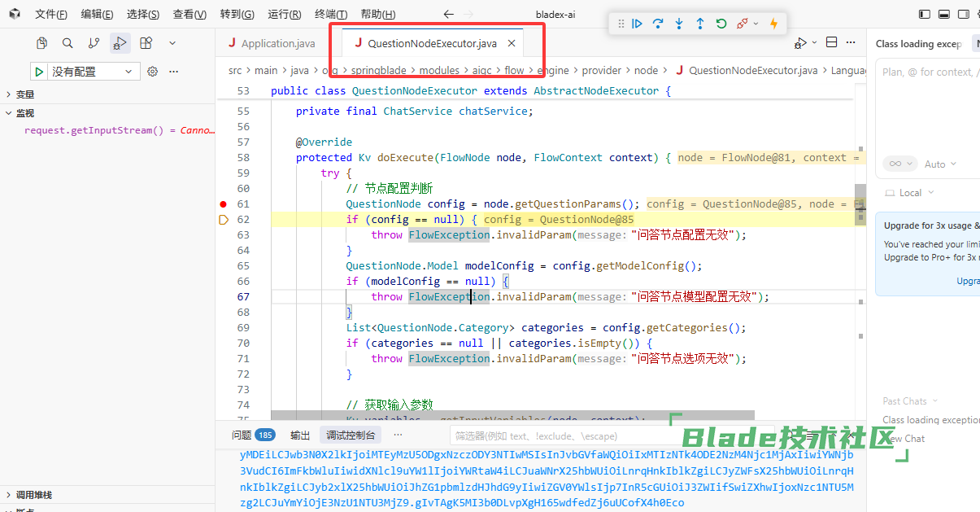Viewport: 980px width, 512px height.
Task: Click the Step Into arrow icon
Action: [679, 24]
